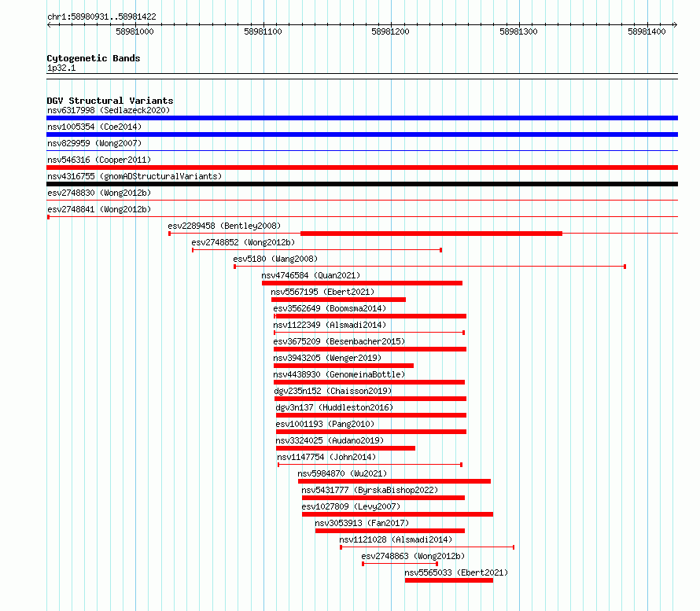Click the red bar of nsv3324025

[x=345, y=448]
